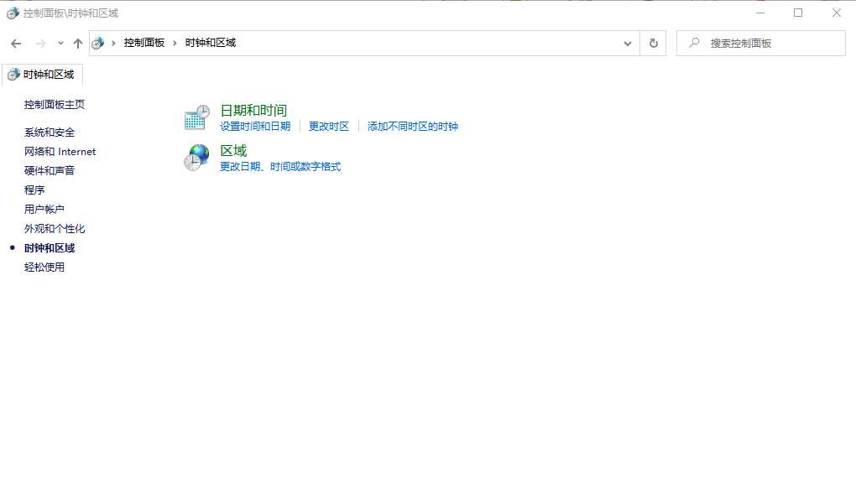
Task: Open 更改时区
Action: coord(328,126)
